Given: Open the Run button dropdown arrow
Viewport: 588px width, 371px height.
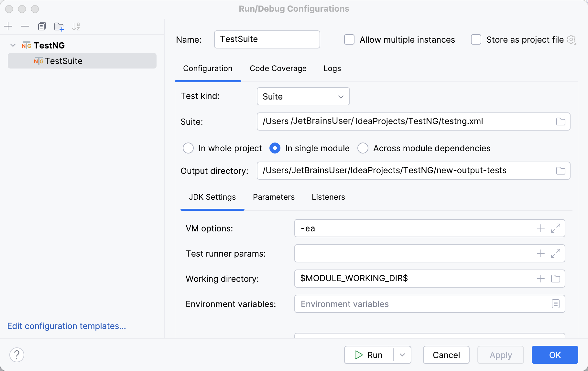Looking at the screenshot, I should tap(402, 355).
